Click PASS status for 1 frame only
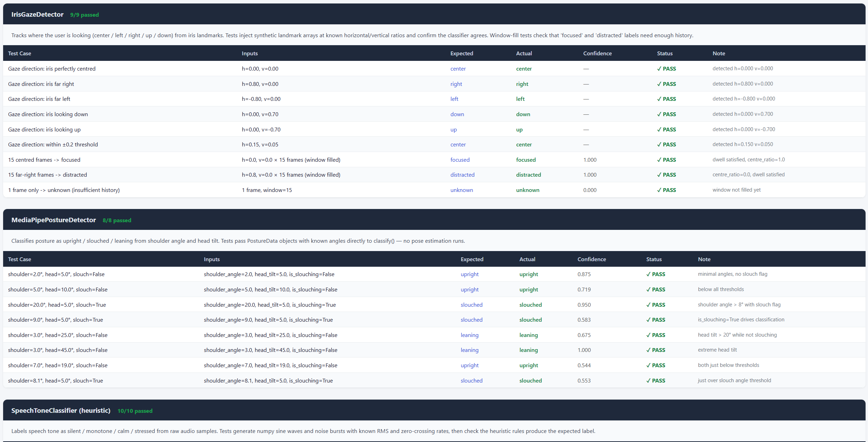 (666, 190)
